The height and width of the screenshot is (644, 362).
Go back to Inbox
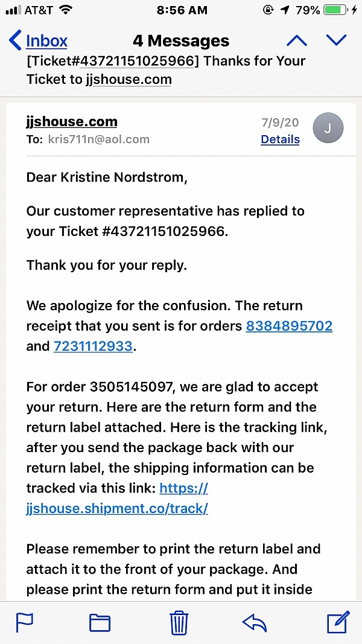pyautogui.click(x=39, y=41)
